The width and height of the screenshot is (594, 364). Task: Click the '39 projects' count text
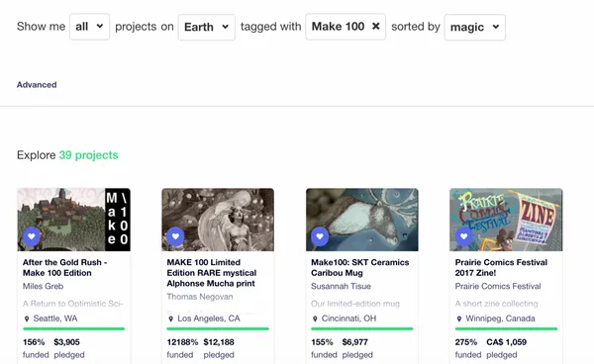89,155
